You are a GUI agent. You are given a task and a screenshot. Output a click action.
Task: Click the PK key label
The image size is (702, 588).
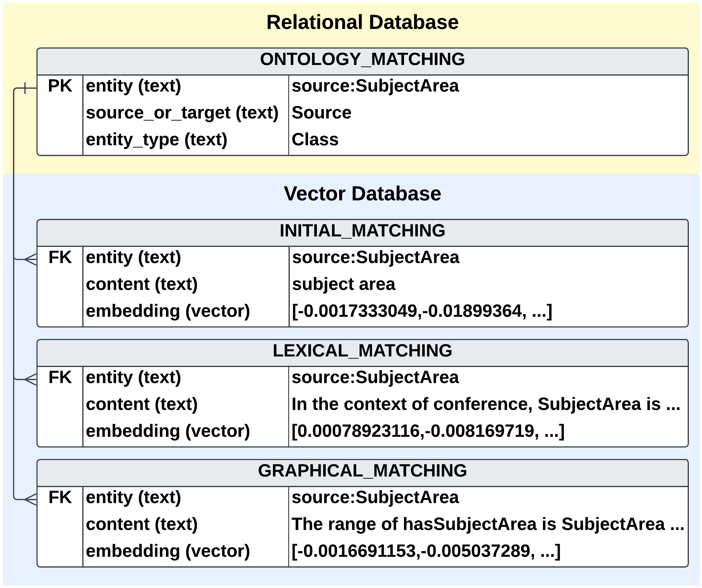click(60, 86)
